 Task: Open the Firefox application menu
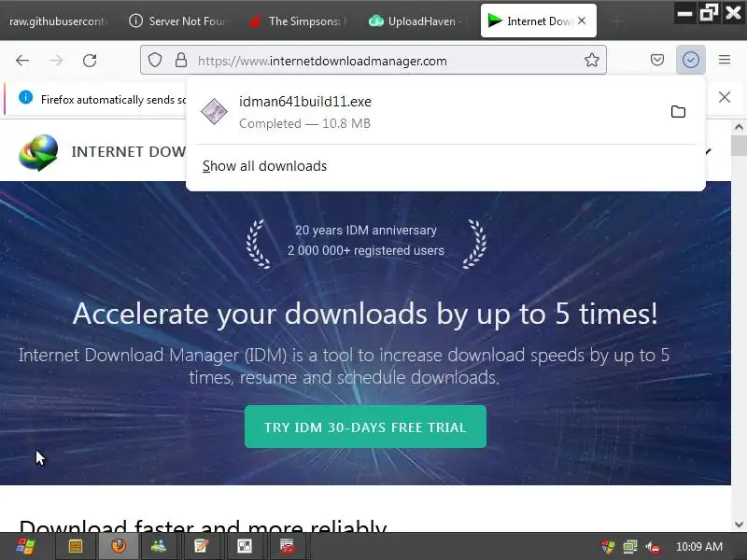click(x=725, y=60)
